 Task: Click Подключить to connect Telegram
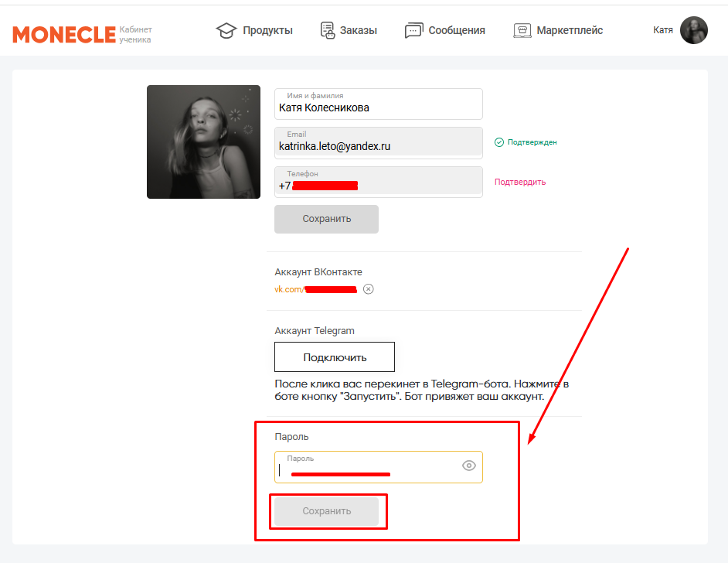335,357
